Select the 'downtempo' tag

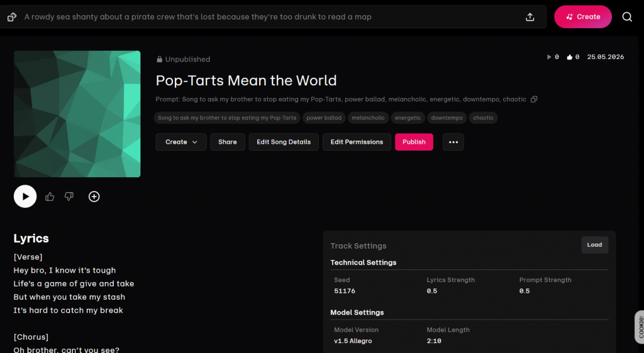[x=447, y=117]
